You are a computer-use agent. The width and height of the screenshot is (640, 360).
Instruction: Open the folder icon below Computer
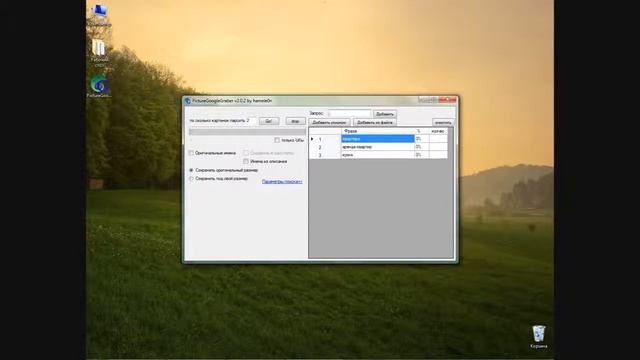click(x=99, y=53)
